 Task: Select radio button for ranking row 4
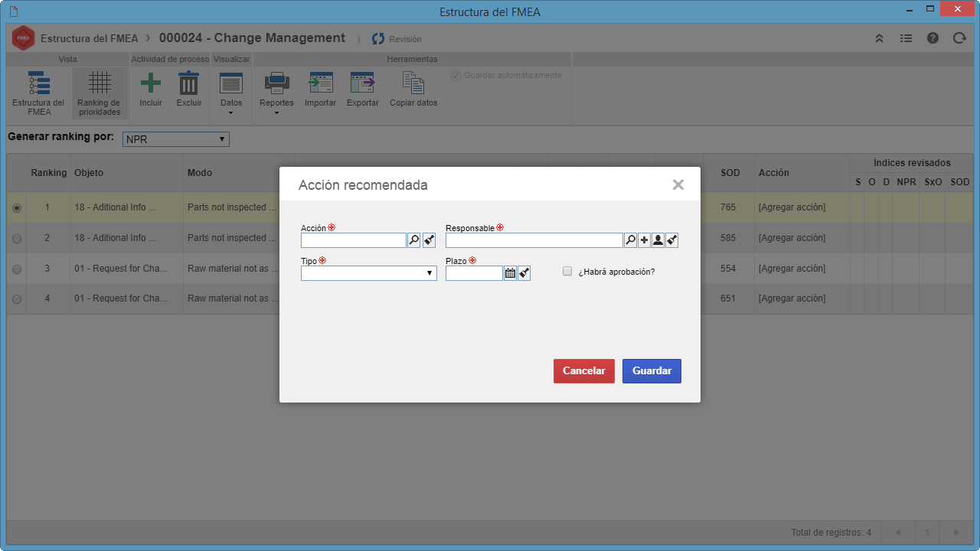[x=17, y=299]
